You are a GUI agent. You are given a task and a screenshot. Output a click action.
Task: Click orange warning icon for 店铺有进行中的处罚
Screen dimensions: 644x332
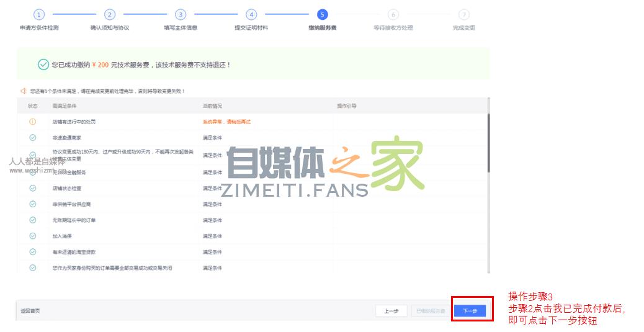click(32, 122)
